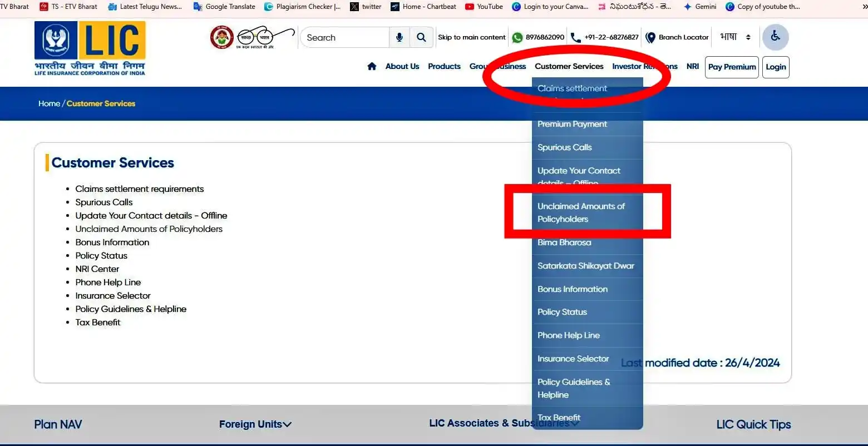
Task: Click the Login button
Action: [776, 67]
